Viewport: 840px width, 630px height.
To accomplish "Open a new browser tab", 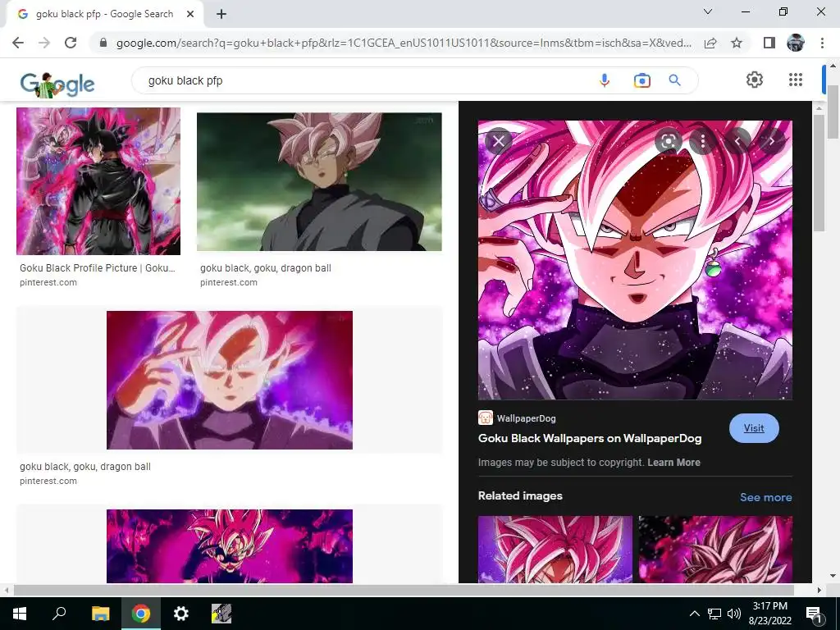I will (x=221, y=14).
